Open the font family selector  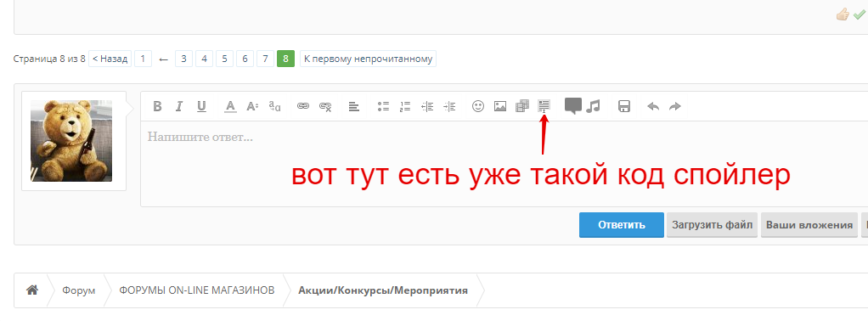point(274,106)
